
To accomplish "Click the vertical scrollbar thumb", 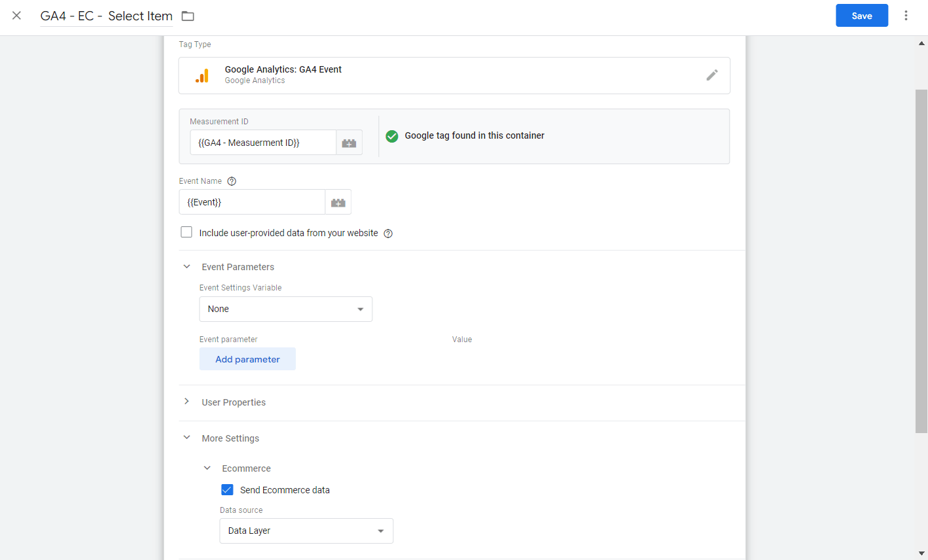I will point(921,261).
